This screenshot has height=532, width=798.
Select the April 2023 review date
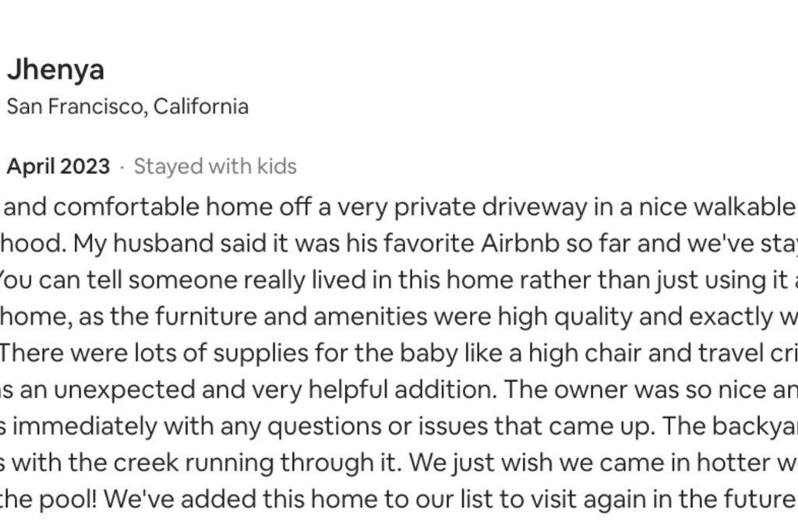click(58, 167)
